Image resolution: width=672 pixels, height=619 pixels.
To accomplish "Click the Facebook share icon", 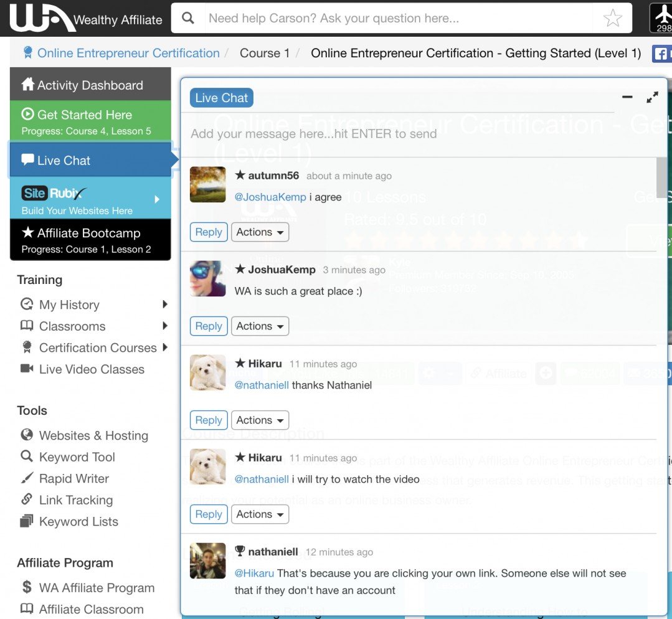I will (661, 54).
